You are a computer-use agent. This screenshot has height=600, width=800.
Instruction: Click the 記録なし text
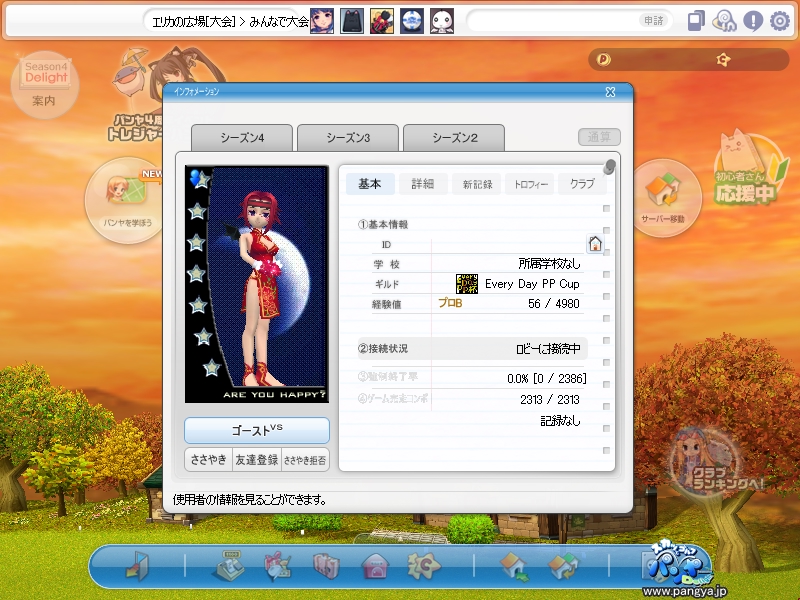pos(560,421)
